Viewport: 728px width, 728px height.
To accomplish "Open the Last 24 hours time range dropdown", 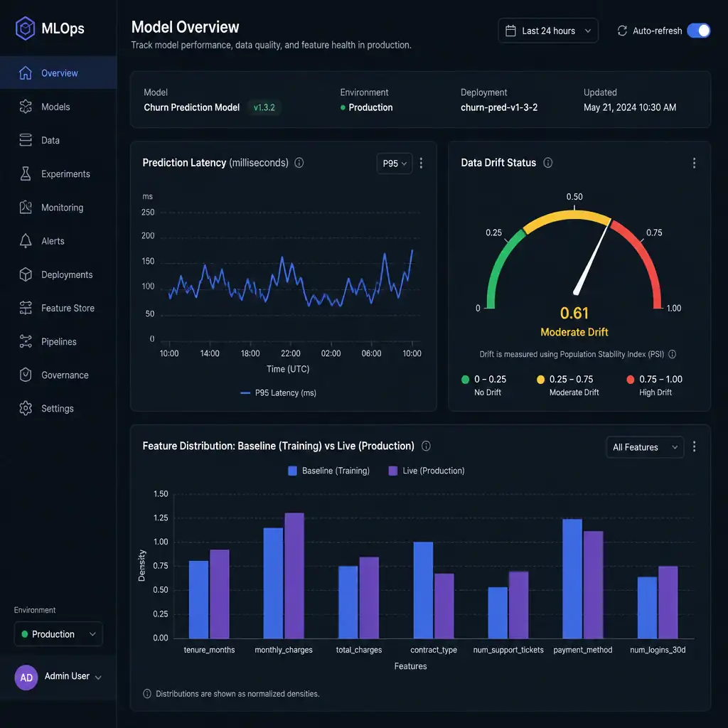I will pos(548,31).
